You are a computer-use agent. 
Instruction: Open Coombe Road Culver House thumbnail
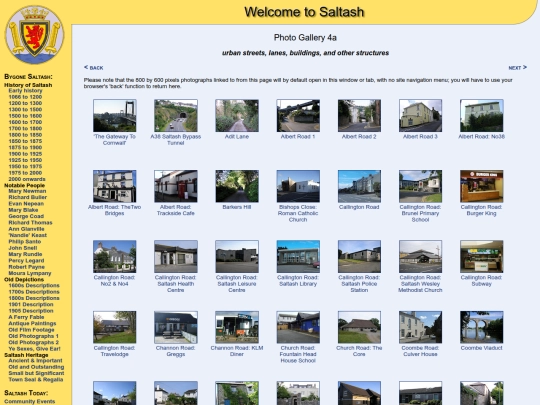420,327
